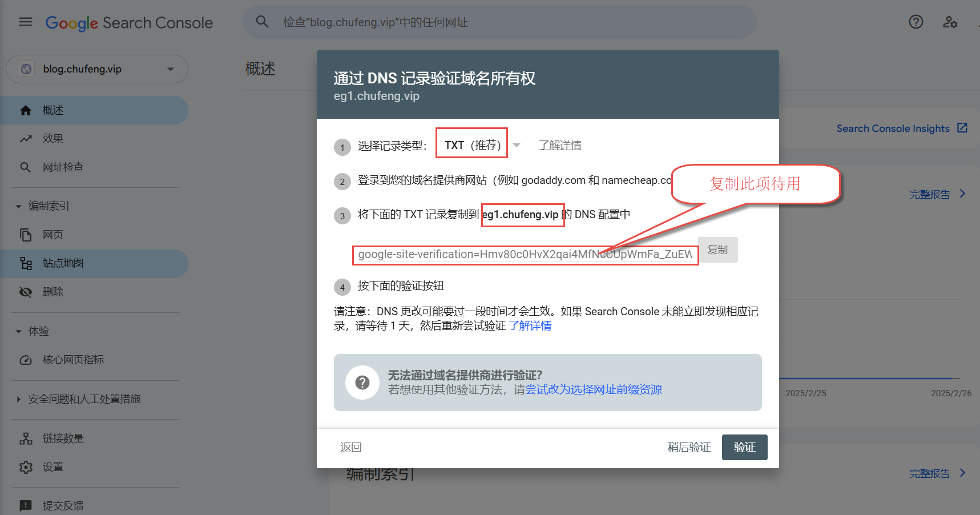Click the google-site-verification TXT record field
This screenshot has height=515, width=980.
tap(525, 255)
